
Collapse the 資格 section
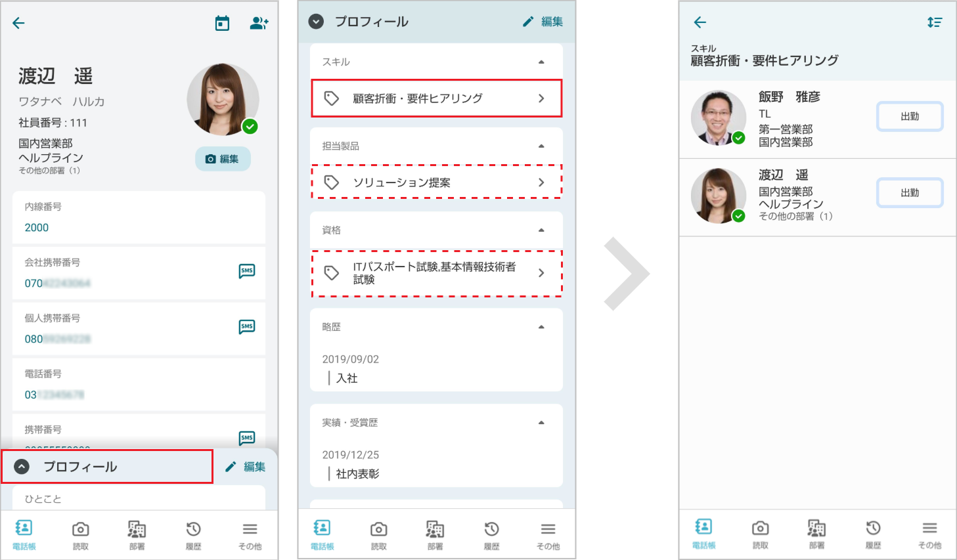click(541, 230)
